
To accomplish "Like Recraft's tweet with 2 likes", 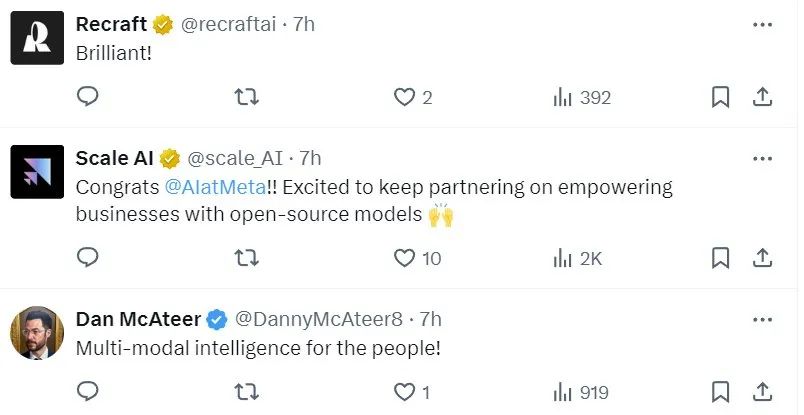I will coord(404,97).
